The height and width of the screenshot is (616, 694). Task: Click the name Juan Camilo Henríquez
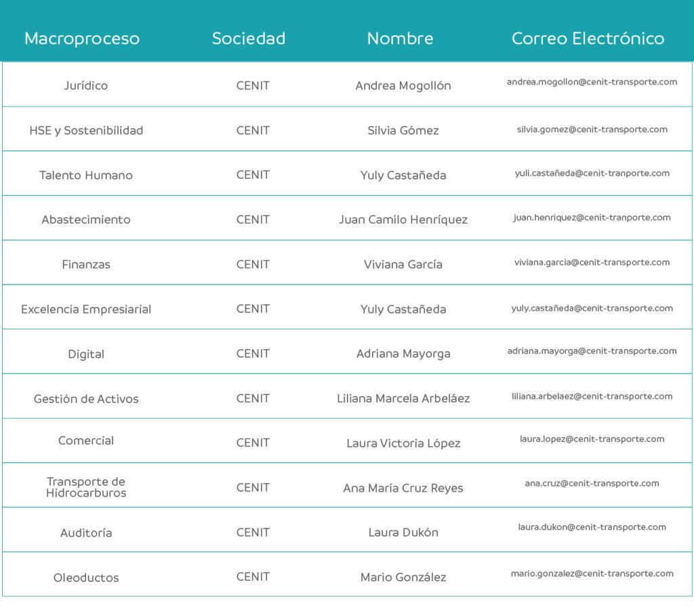403,220
